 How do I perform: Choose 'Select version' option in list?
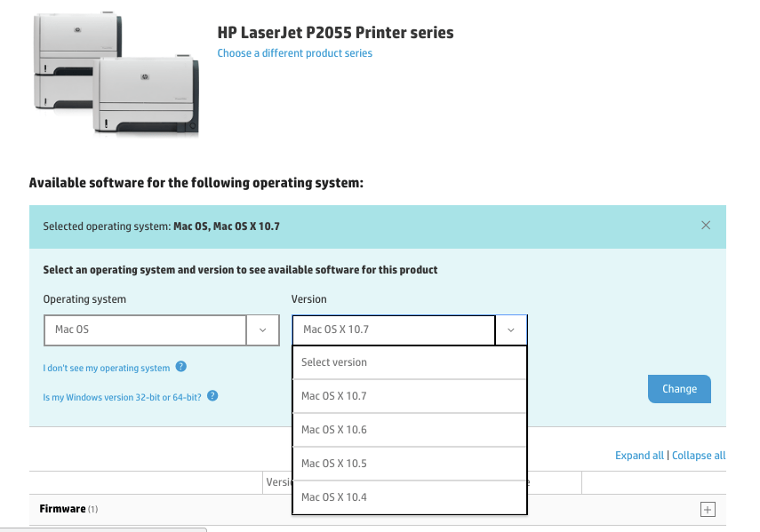(410, 362)
